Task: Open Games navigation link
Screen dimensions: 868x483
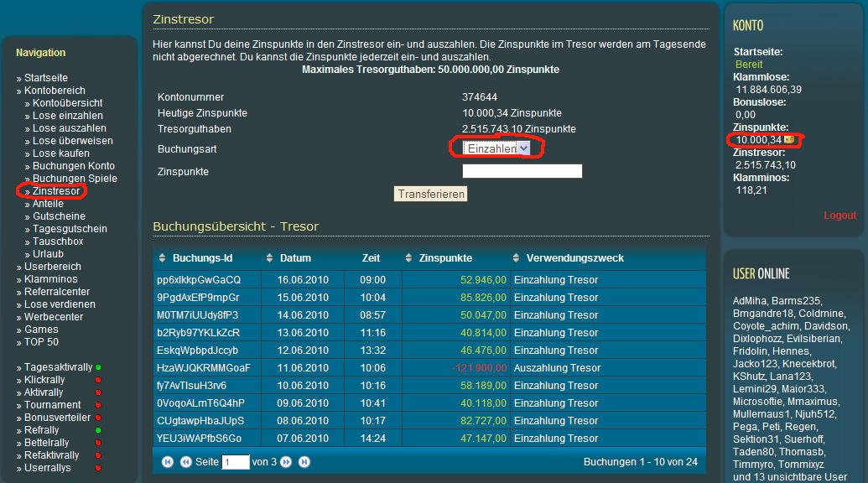Action: tap(41, 330)
